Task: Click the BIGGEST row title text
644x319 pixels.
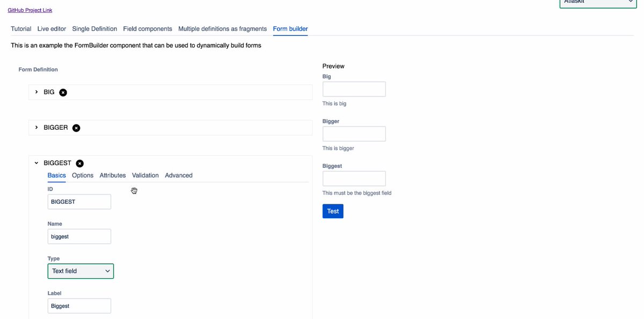Action: 57,163
